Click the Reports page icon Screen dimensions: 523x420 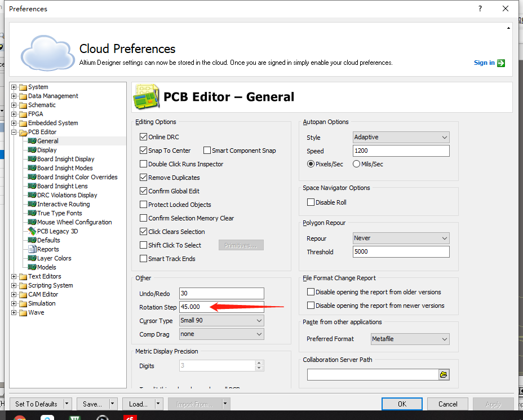click(32, 249)
